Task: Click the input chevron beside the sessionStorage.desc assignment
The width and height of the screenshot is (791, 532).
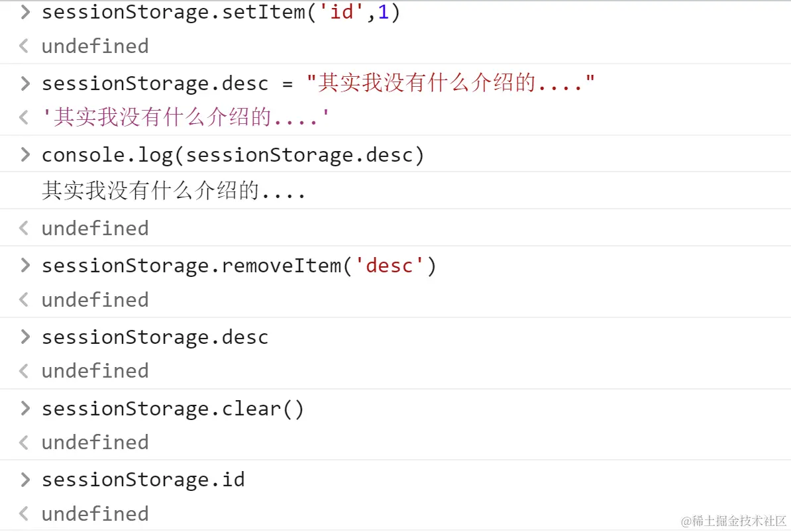Action: click(x=25, y=83)
